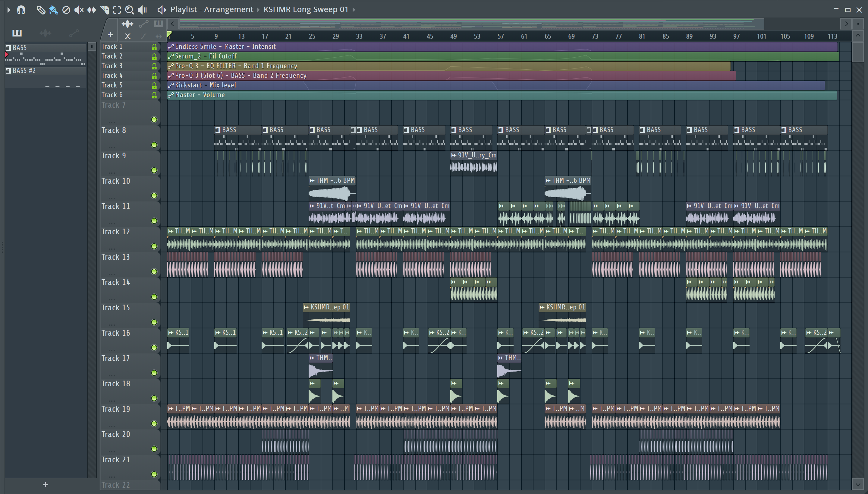Viewport: 868px width, 494px height.
Task: Open menu of first THM -..6 BPM clip
Action: pos(312,181)
